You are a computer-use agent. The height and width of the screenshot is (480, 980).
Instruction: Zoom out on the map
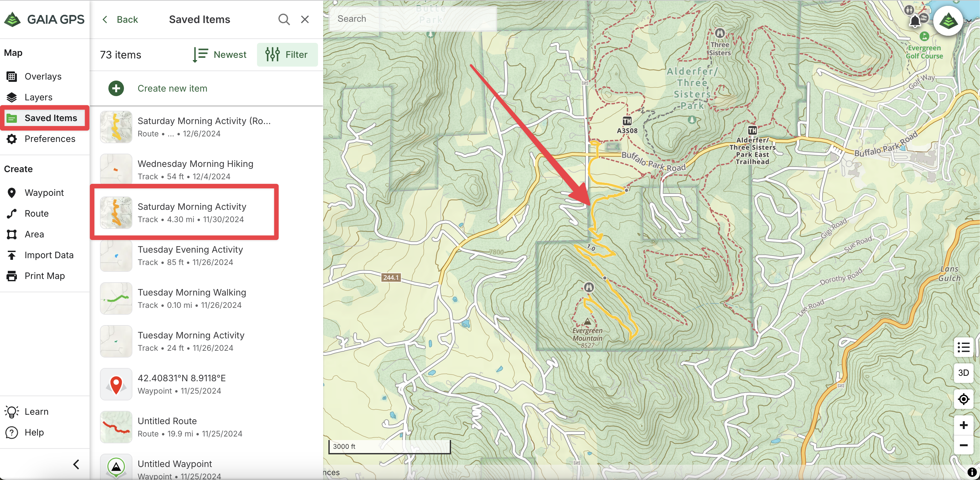click(x=963, y=445)
